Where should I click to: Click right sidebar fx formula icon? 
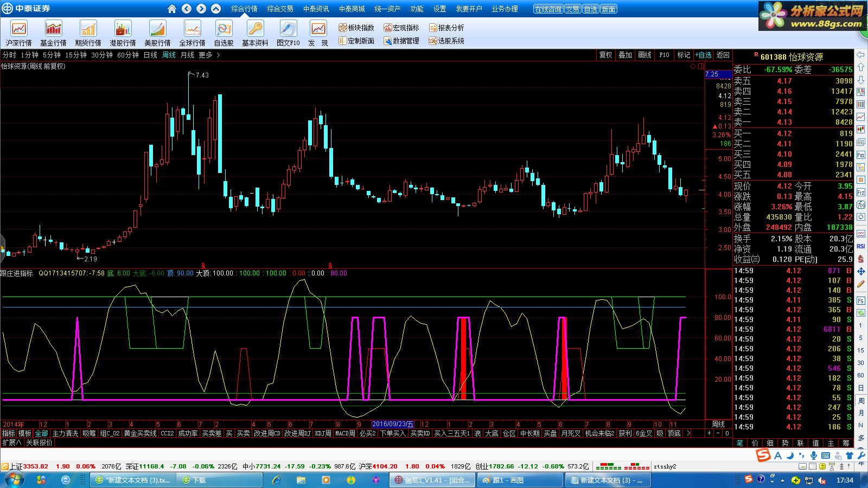[x=861, y=206]
